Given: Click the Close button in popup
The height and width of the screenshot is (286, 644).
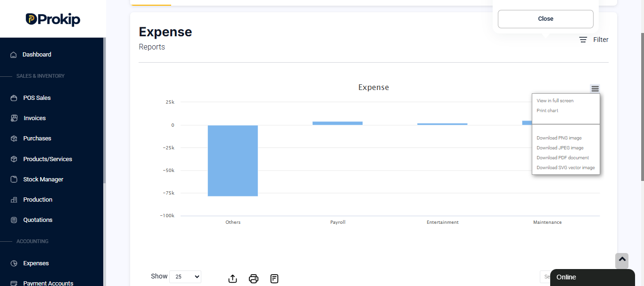Looking at the screenshot, I should point(545,19).
